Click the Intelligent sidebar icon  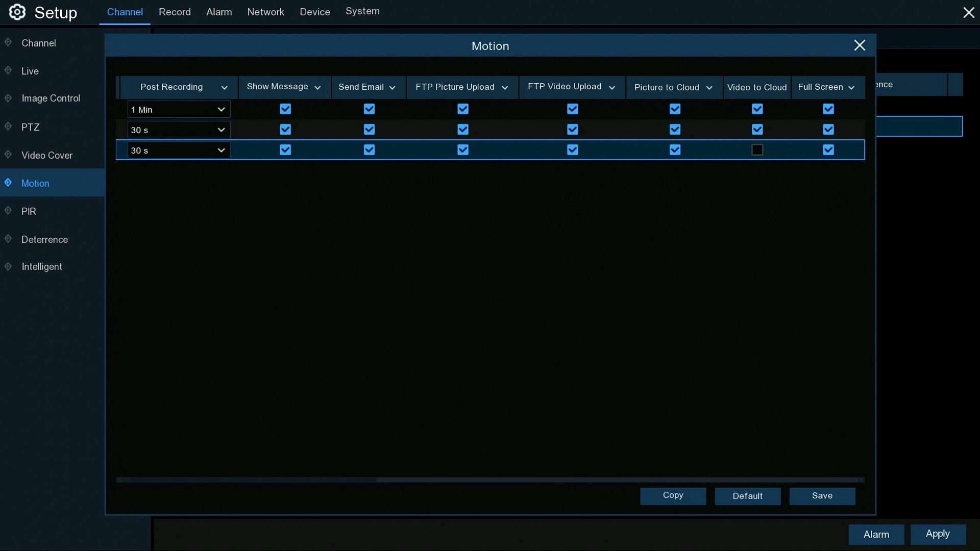8,266
